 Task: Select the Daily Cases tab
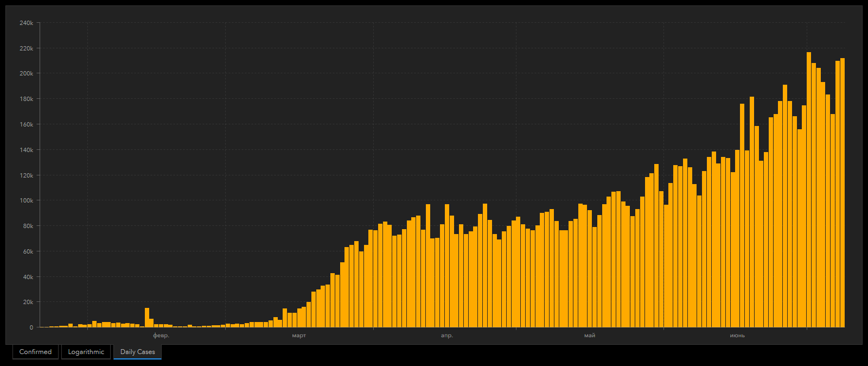tap(137, 352)
